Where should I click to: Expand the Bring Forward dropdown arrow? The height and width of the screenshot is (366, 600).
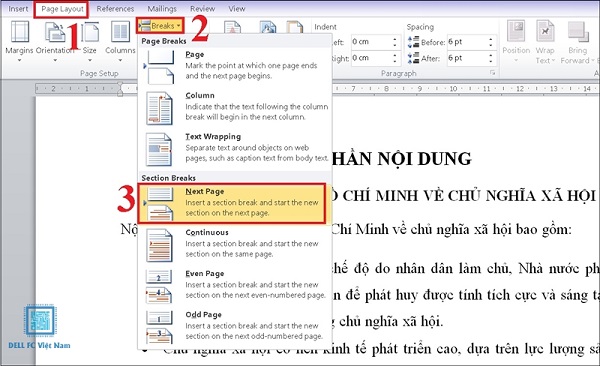coord(593,60)
